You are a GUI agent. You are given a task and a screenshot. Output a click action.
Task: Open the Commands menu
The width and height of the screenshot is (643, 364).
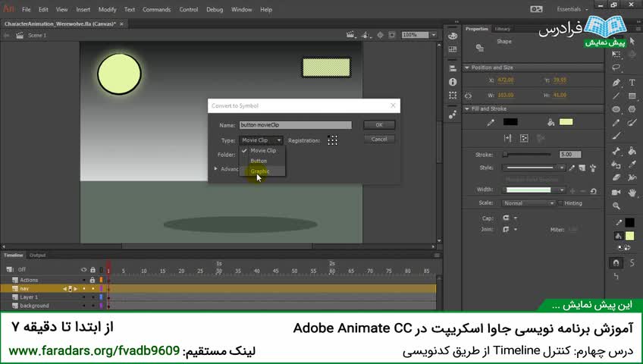(x=157, y=9)
